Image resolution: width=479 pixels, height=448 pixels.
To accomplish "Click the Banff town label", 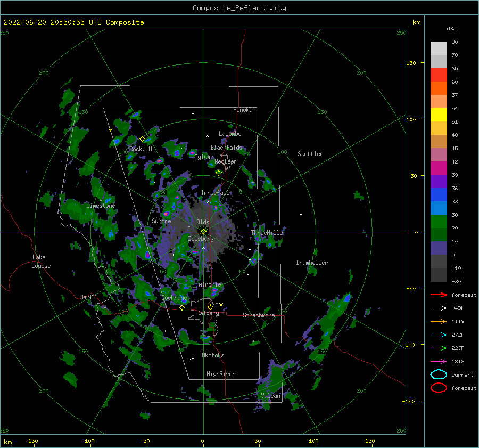I will (88, 297).
